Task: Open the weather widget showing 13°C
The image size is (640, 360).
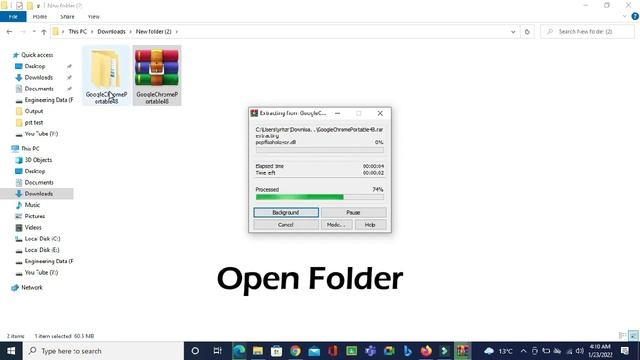Action: (x=498, y=351)
